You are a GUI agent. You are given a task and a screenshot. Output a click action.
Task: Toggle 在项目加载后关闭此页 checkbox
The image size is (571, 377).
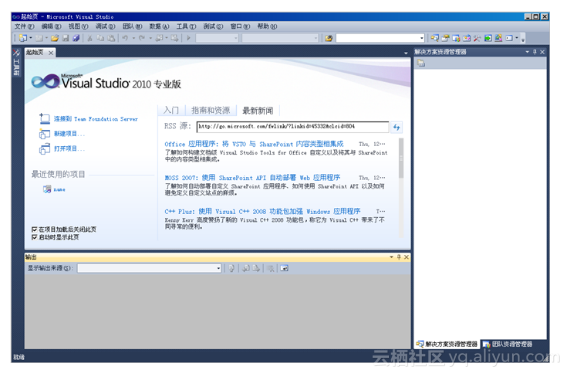click(x=34, y=229)
